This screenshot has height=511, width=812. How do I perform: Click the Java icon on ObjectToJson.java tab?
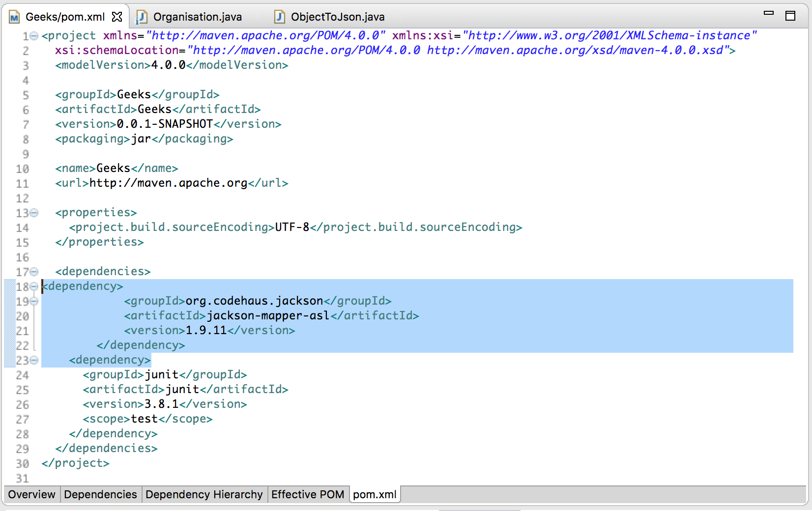coord(279,16)
